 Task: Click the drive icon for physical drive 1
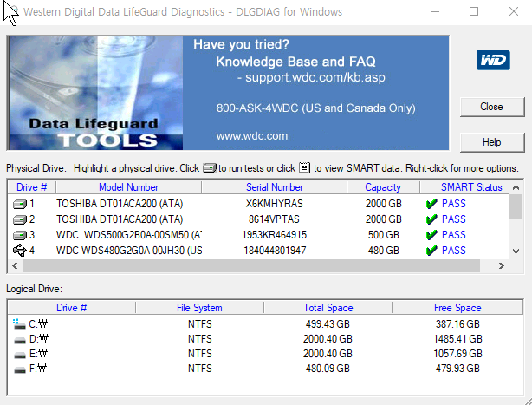click(x=20, y=204)
